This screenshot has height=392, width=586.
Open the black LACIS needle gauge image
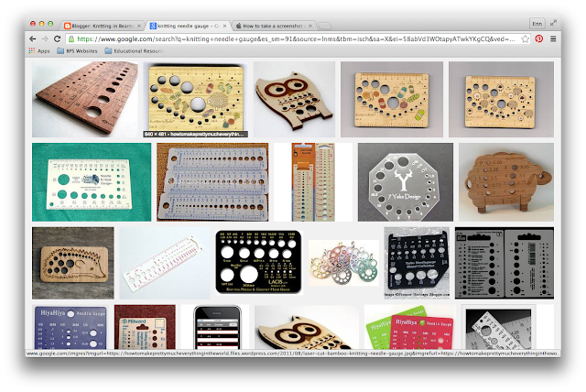point(258,262)
